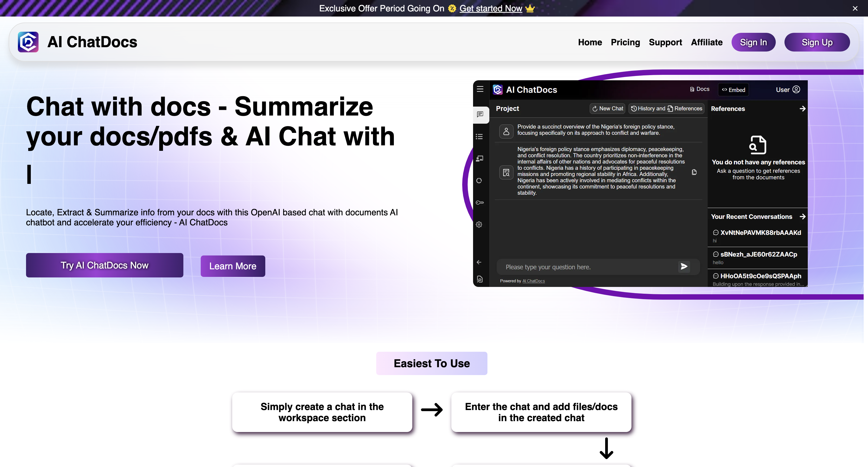The width and height of the screenshot is (868, 467).
Task: Click the circular refresh sidebar icon
Action: [x=479, y=181]
